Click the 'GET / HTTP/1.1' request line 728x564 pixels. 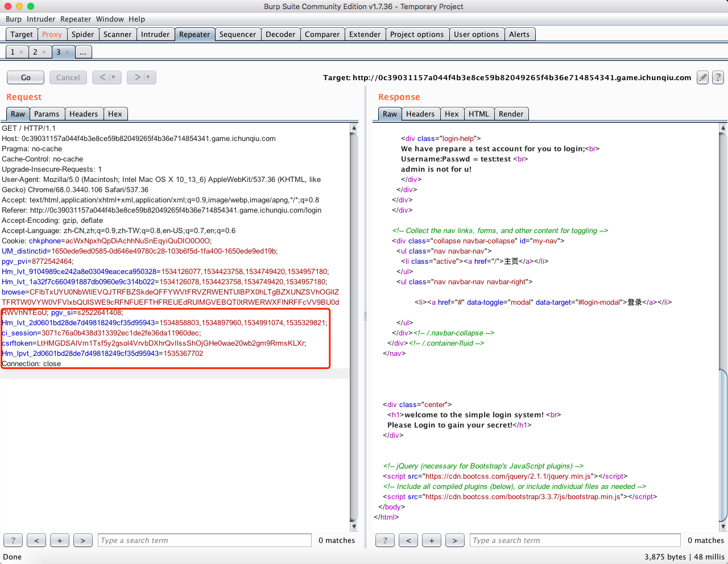29,128
